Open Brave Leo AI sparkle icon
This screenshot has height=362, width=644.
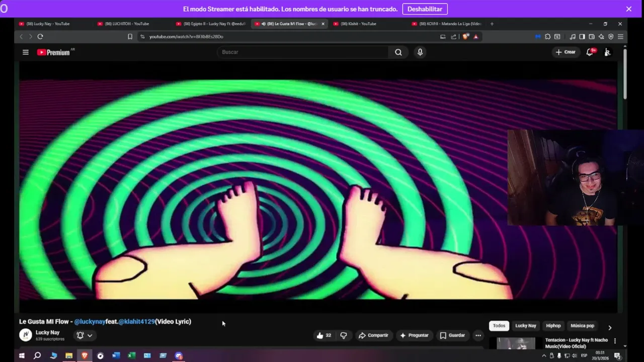(x=601, y=37)
